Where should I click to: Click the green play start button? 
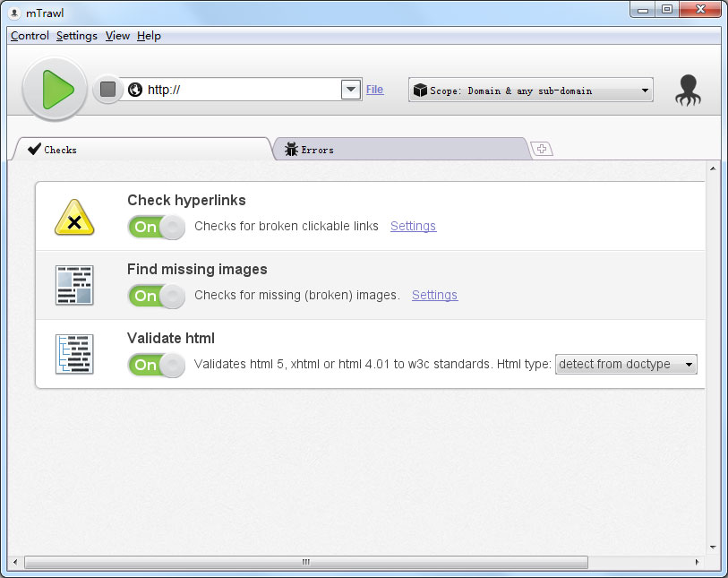tap(55, 89)
